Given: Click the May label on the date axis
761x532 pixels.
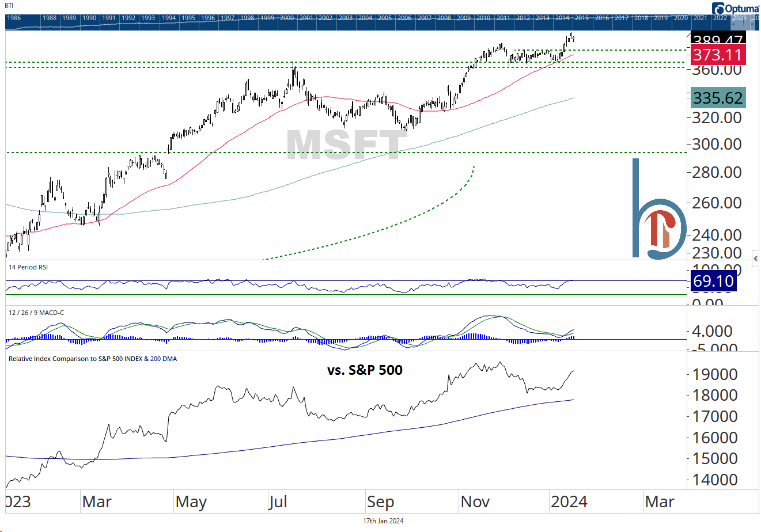Looking at the screenshot, I should point(191,502).
